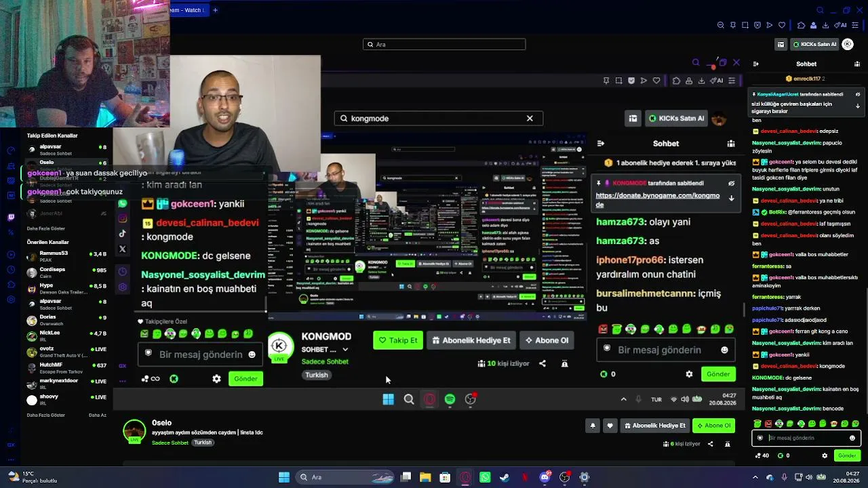Open the NickLee channel from recommended list
Image resolution: width=868 pixels, height=488 pixels.
coord(67,335)
